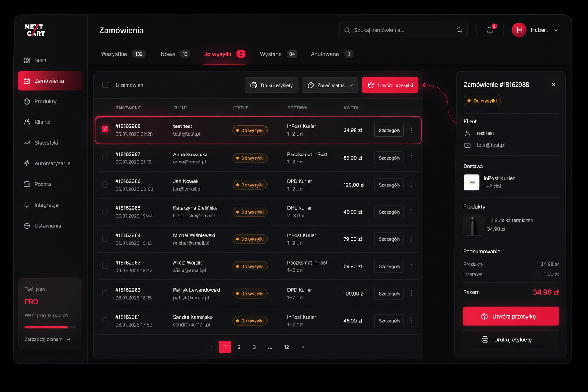This screenshot has height=392, width=588.
Task: Open Ustawienia in sidebar
Action: tap(50, 226)
